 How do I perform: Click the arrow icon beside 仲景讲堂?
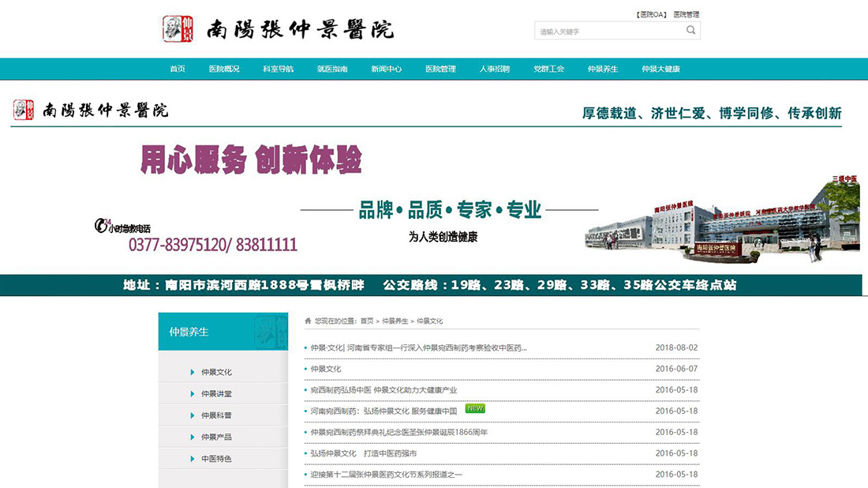click(192, 394)
